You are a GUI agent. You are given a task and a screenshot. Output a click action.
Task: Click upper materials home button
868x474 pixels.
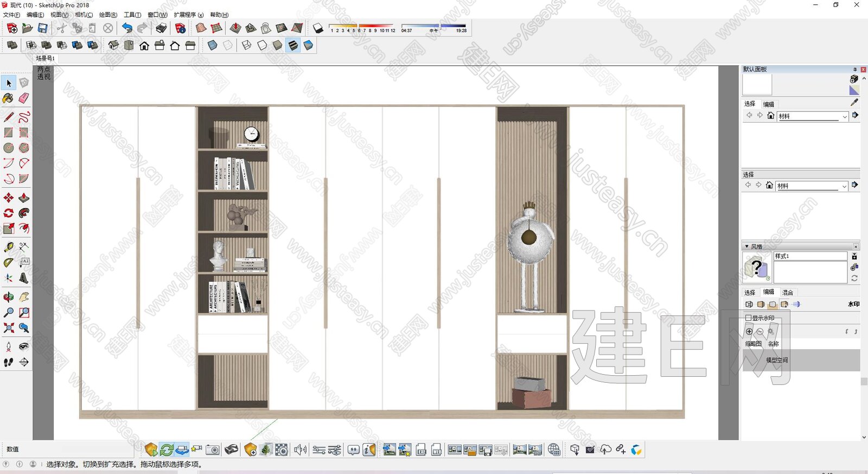770,115
